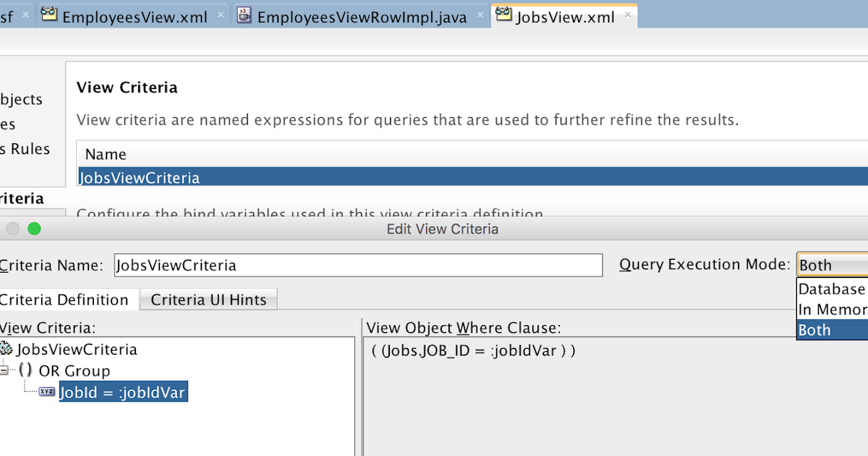Screen dimensions: 868x456
Task: Click the view object icon on EmployeesView.xml tab
Action: click(x=49, y=14)
